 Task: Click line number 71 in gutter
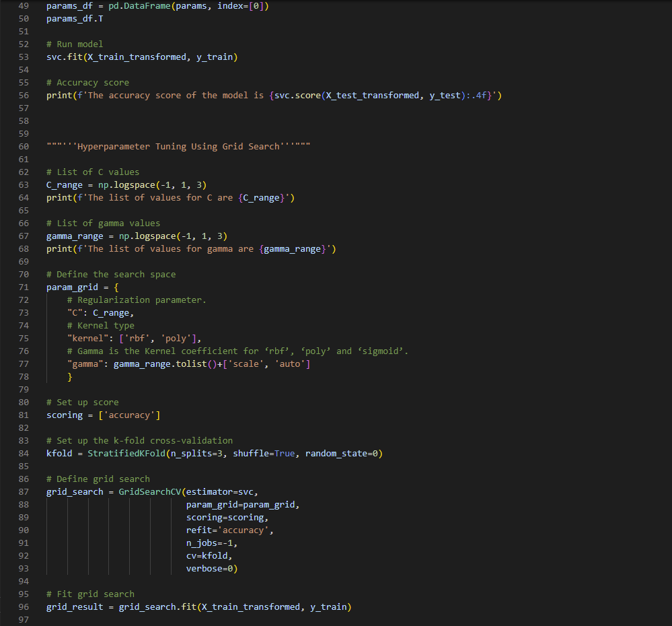pos(24,287)
